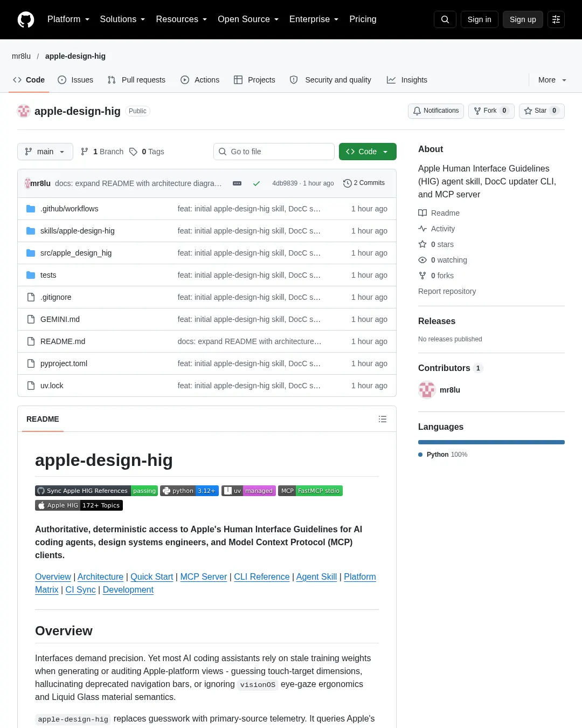Viewport: 582px width, 728px height.
Task: Open the README outline list icon
Action: coord(383,419)
